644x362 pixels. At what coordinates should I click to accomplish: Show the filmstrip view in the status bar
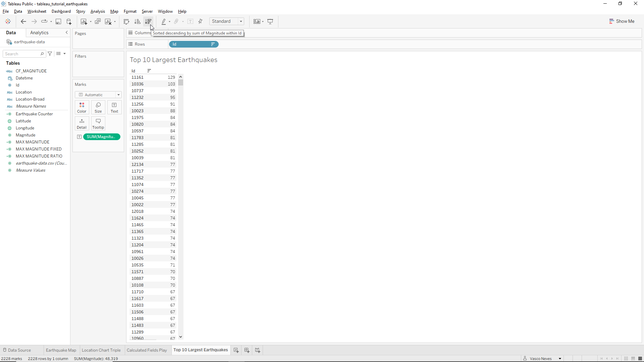[633, 359]
